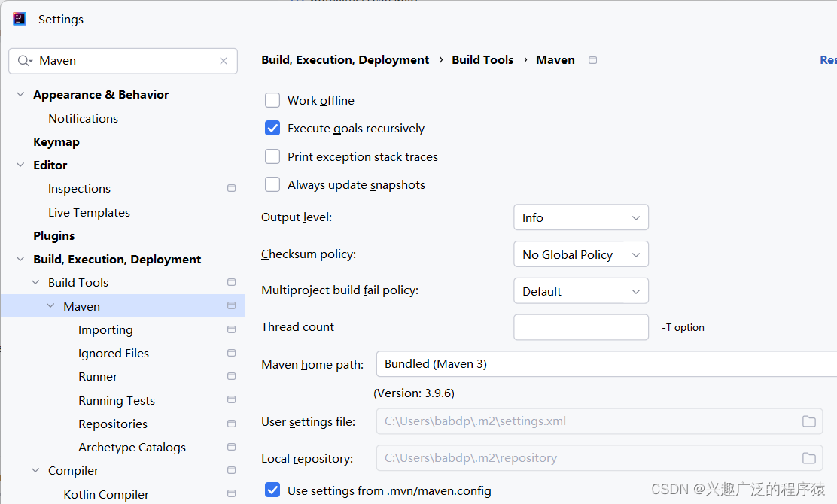Select Runner under Maven
The image size is (837, 504).
98,377
